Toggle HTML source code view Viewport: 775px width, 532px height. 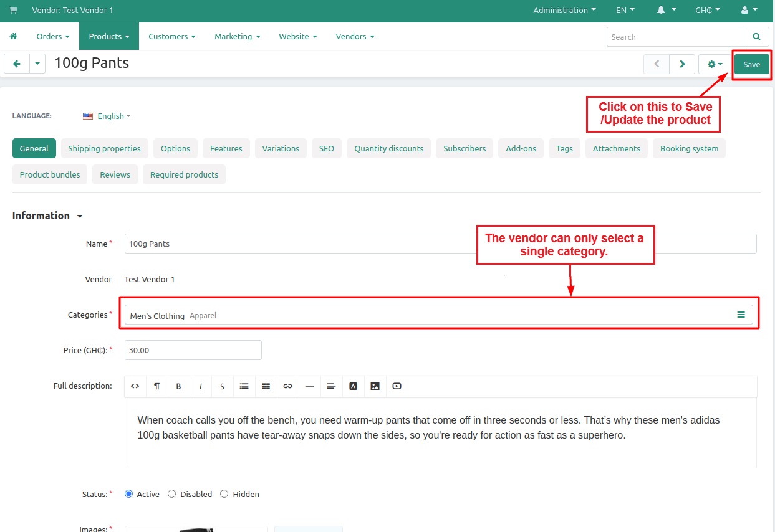[135, 386]
